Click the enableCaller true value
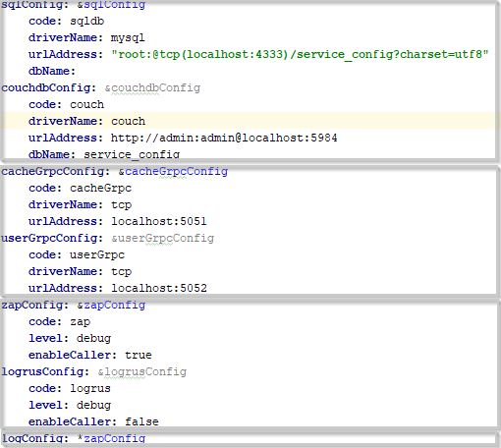The image size is (501, 448). tap(139, 355)
